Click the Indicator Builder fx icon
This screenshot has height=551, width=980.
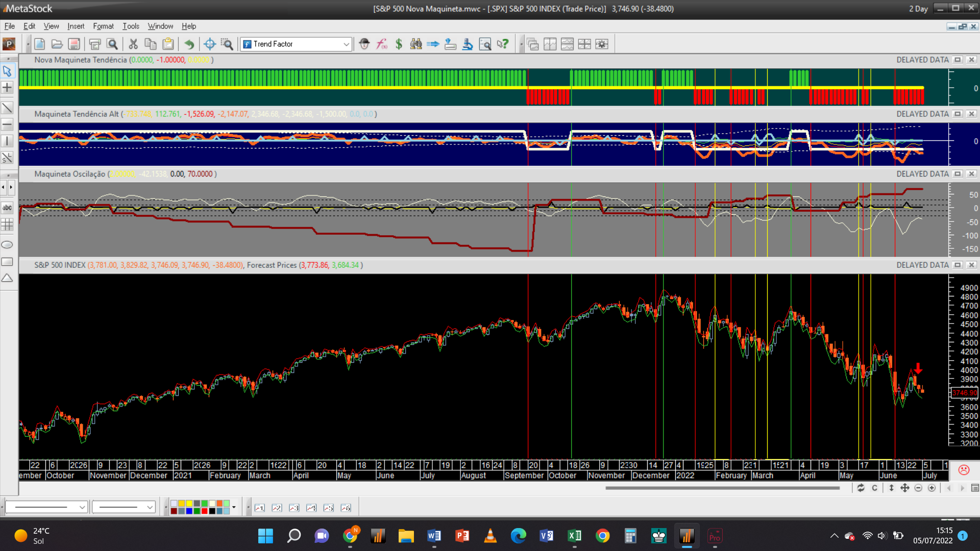(x=382, y=44)
